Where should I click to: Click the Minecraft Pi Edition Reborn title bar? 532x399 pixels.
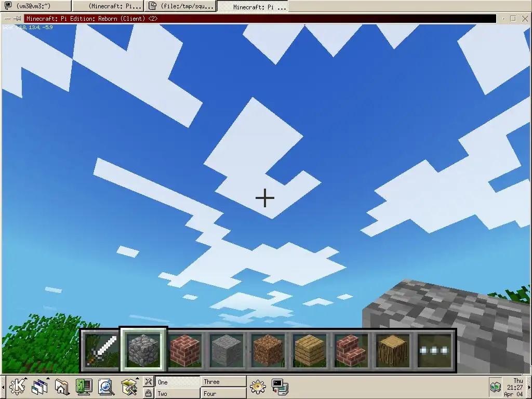point(260,19)
